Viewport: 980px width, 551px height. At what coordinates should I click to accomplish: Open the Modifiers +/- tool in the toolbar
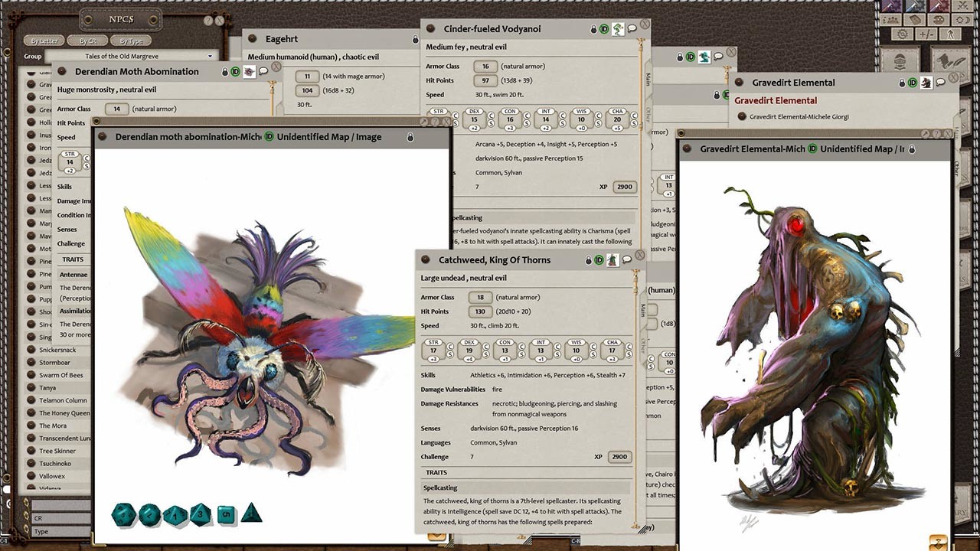(x=925, y=34)
